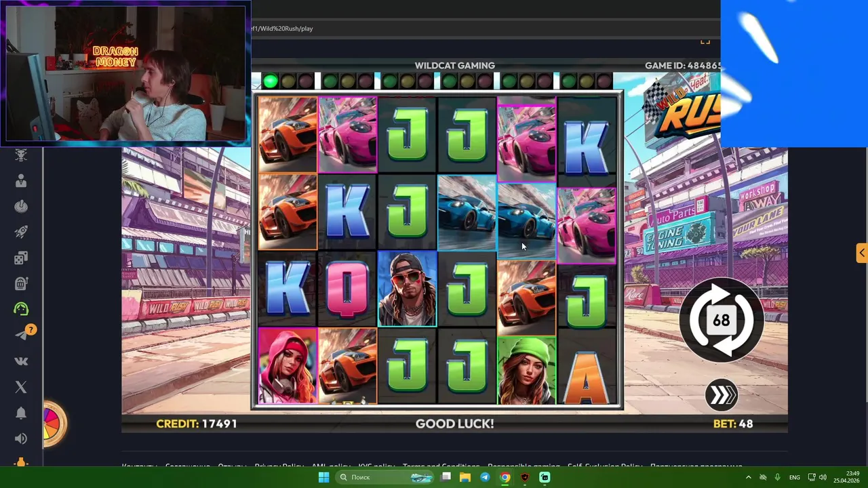Screen dimensions: 868x488
Task: Click the BET: 48 display
Action: tap(733, 424)
